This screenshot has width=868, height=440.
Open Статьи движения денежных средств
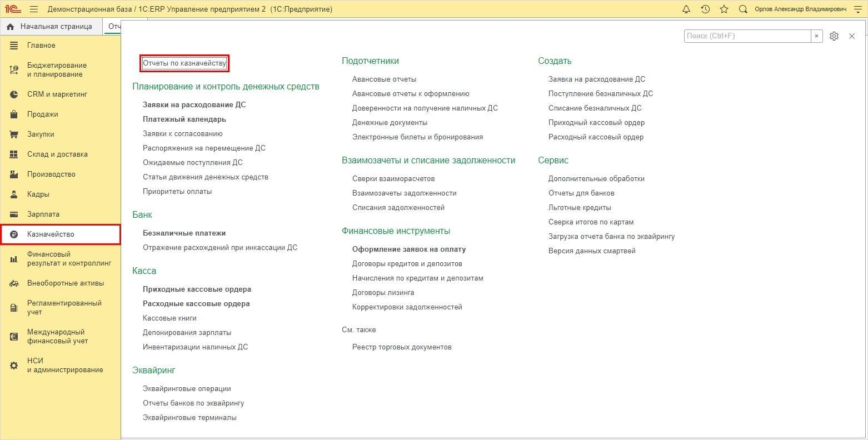[206, 177]
